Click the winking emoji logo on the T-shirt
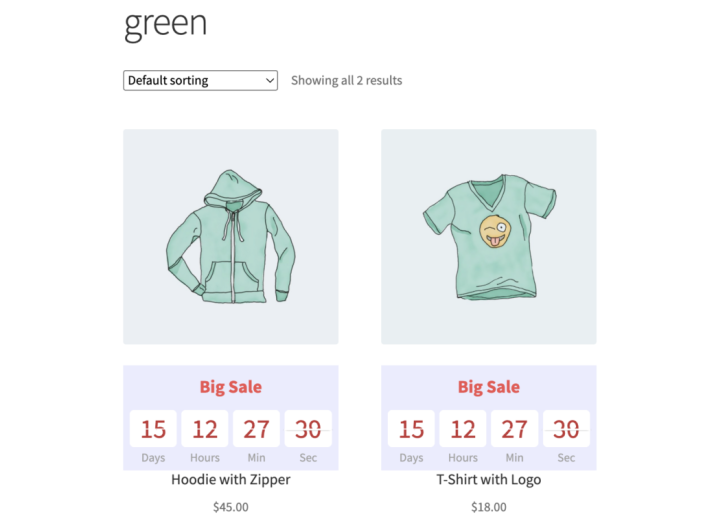This screenshot has width=703, height=515. tap(495, 231)
